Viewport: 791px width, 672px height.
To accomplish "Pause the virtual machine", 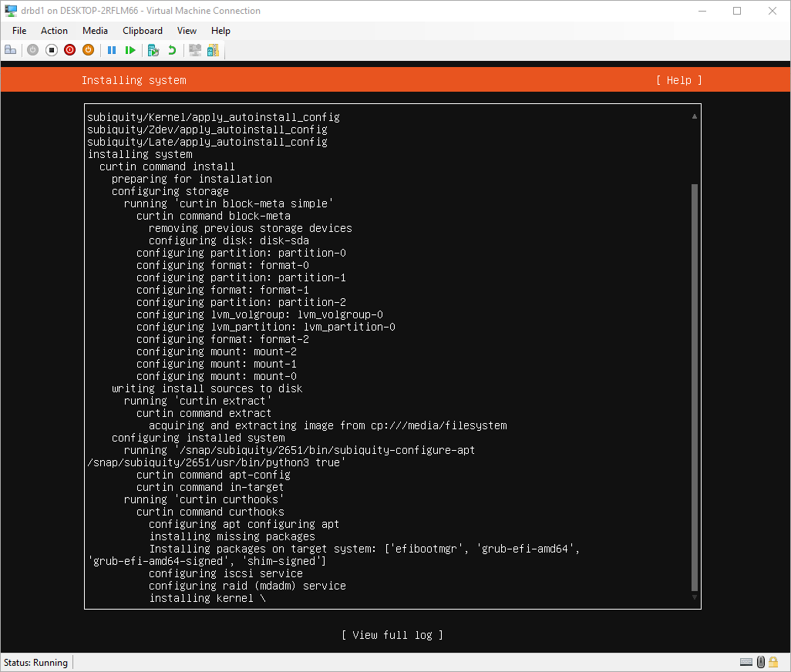I will click(x=112, y=50).
